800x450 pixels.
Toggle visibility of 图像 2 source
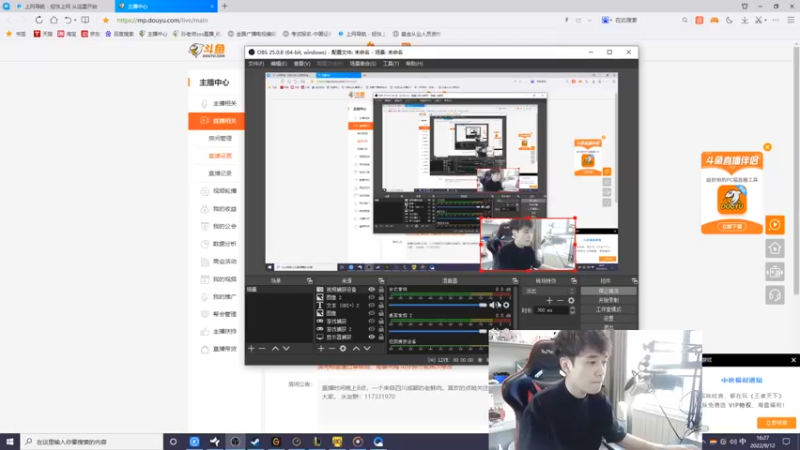pyautogui.click(x=371, y=297)
